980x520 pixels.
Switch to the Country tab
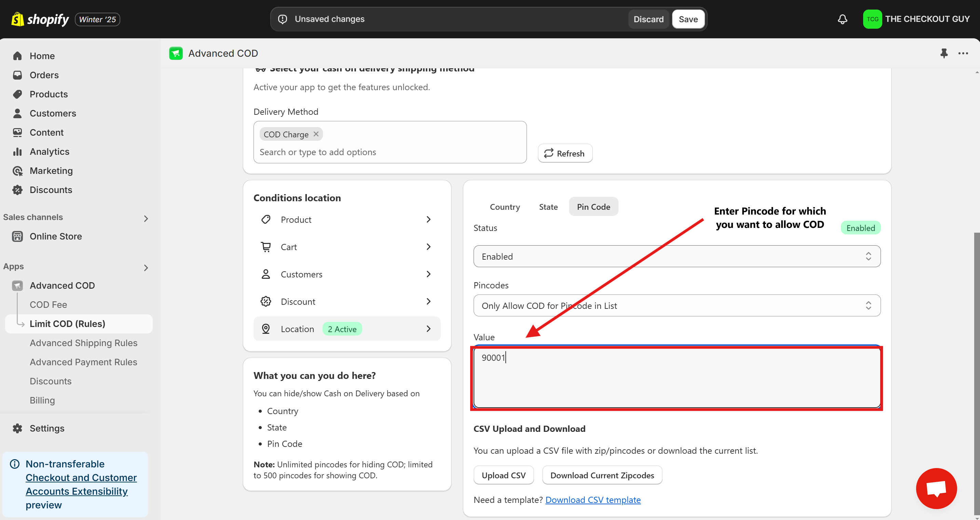[504, 207]
